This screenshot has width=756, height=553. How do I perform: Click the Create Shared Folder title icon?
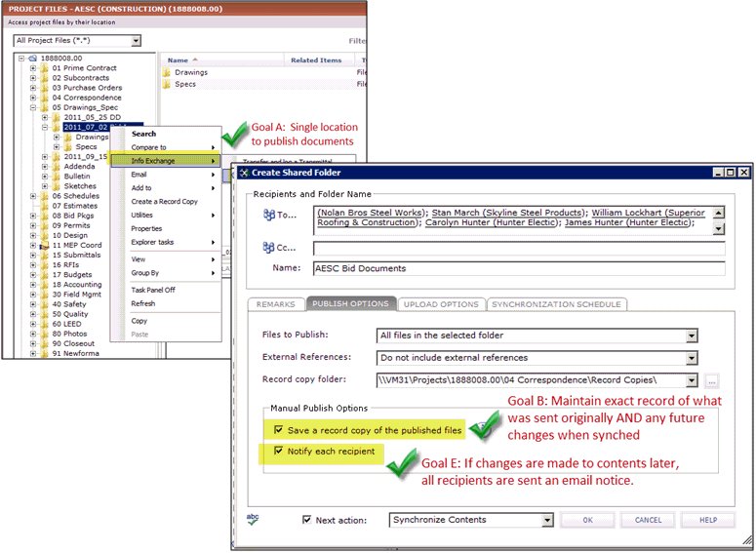[244, 173]
